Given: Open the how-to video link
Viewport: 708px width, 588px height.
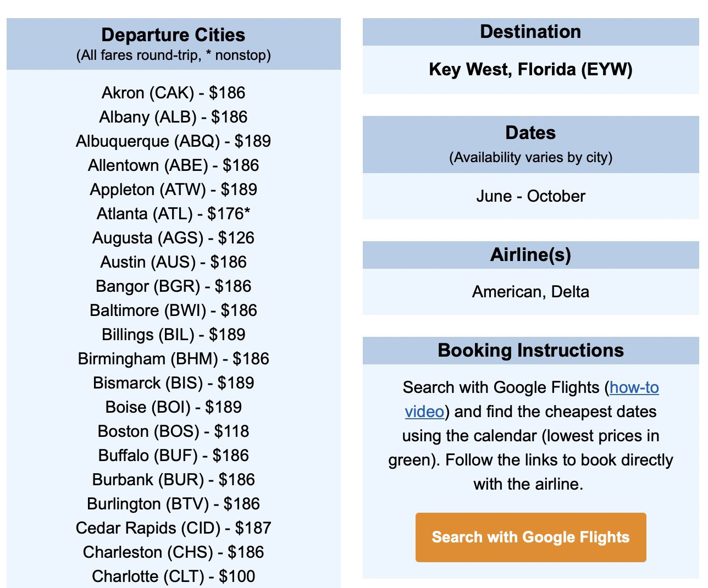Looking at the screenshot, I should click(x=634, y=387).
